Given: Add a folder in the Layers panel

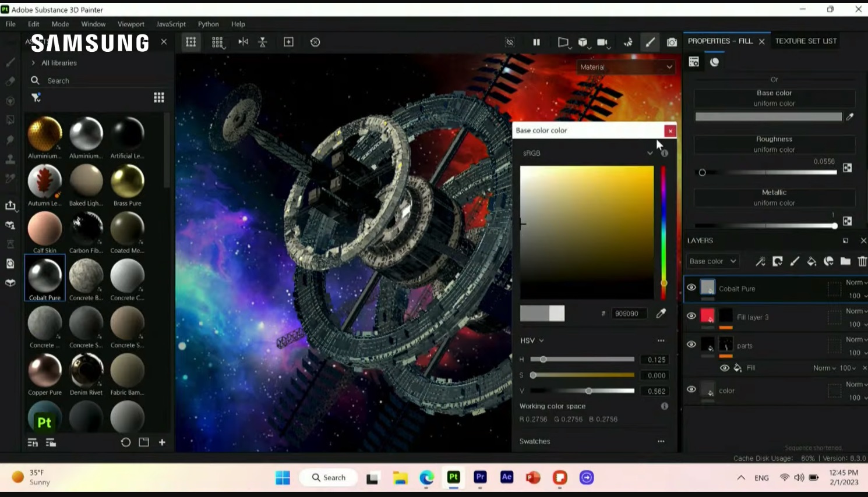Looking at the screenshot, I should tap(845, 261).
